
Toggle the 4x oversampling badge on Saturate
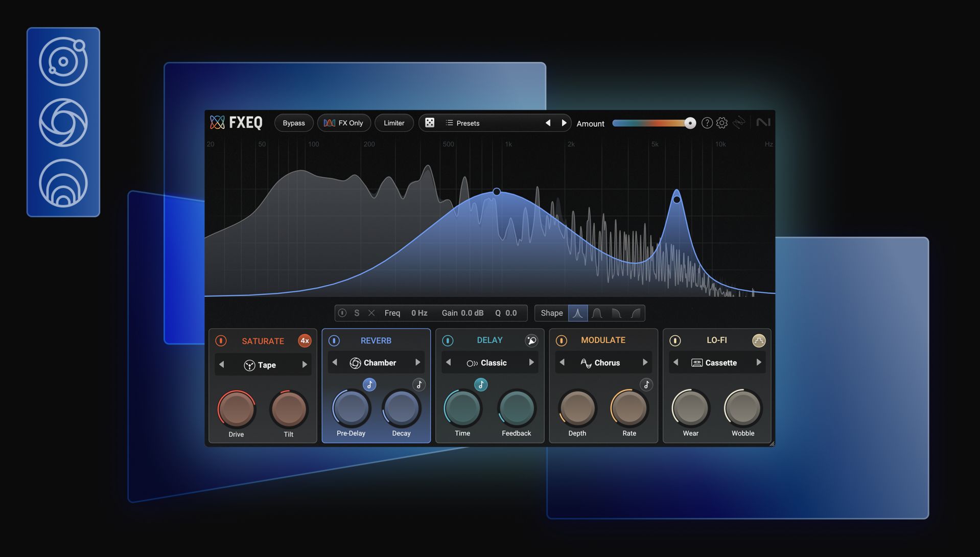pyautogui.click(x=305, y=341)
